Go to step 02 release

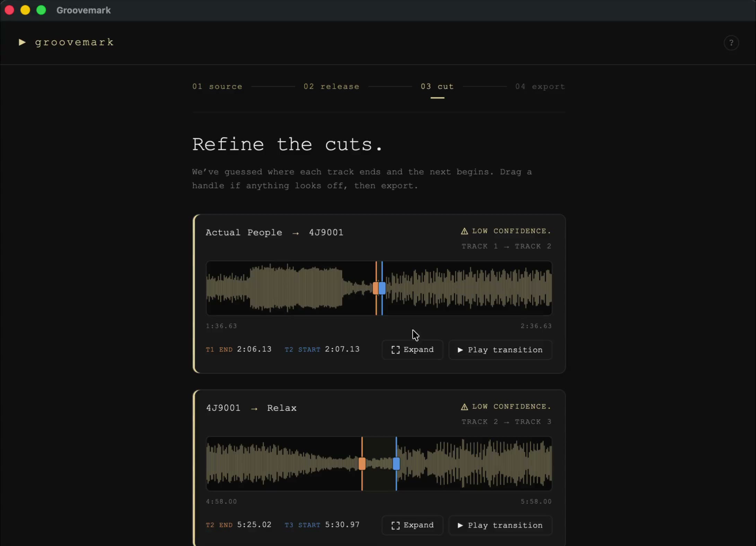[331, 87]
